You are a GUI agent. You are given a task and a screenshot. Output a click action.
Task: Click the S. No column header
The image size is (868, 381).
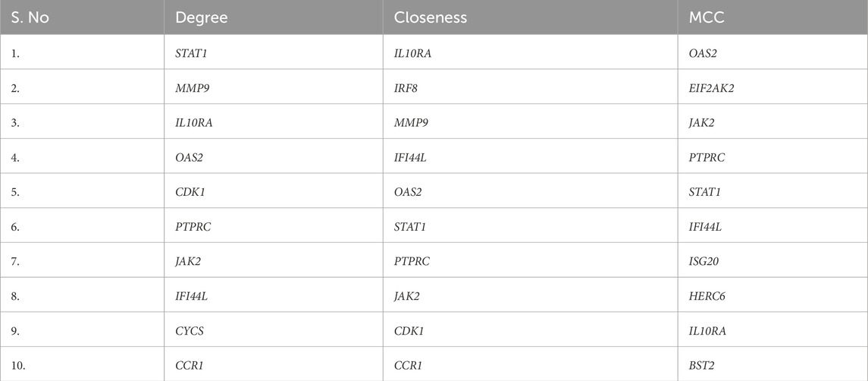[27, 17]
